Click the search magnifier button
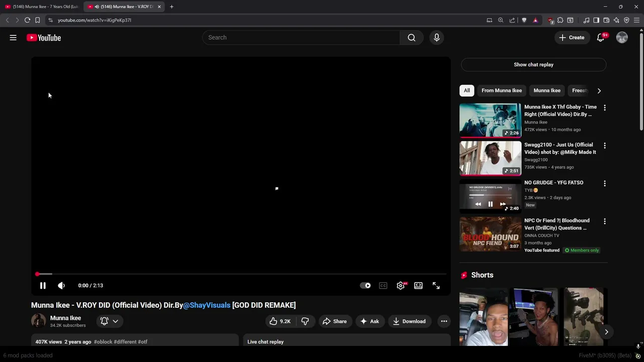The height and width of the screenshot is (362, 644). tap(412, 38)
